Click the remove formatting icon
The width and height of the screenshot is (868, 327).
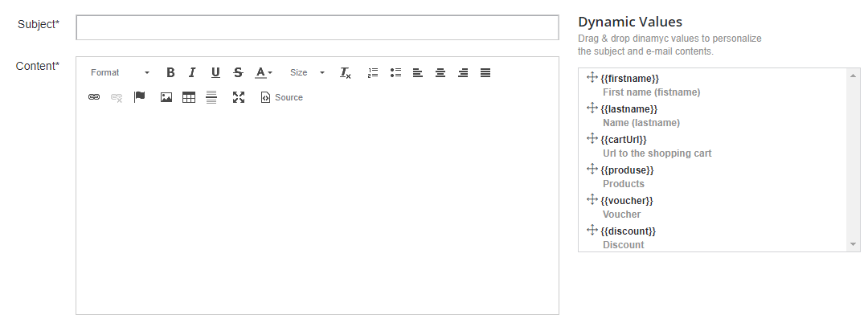346,72
